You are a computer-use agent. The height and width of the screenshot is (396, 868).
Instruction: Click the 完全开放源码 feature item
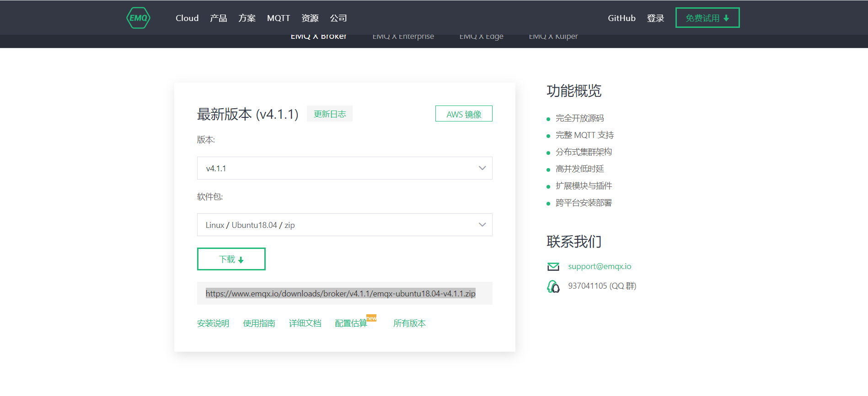(x=580, y=118)
